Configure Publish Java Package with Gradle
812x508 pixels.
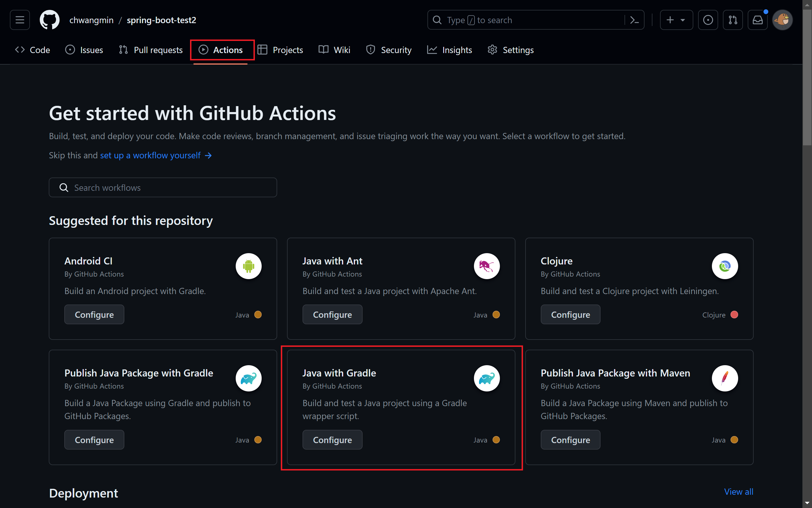pyautogui.click(x=94, y=440)
